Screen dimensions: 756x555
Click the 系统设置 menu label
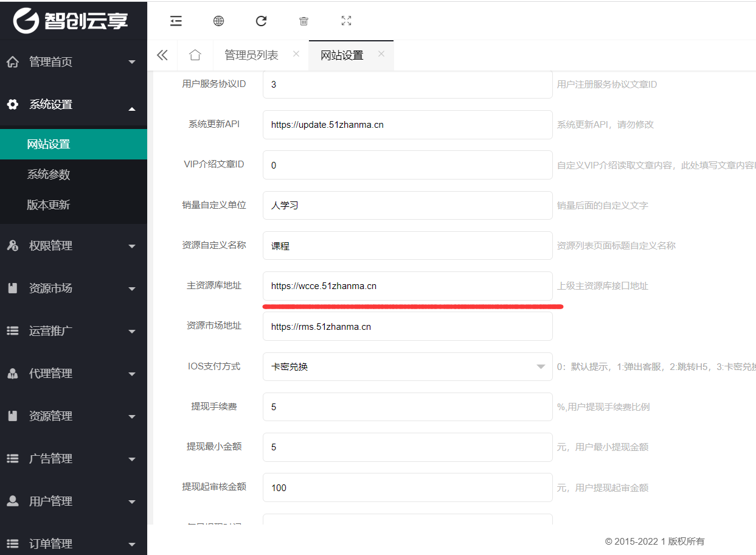(x=50, y=105)
